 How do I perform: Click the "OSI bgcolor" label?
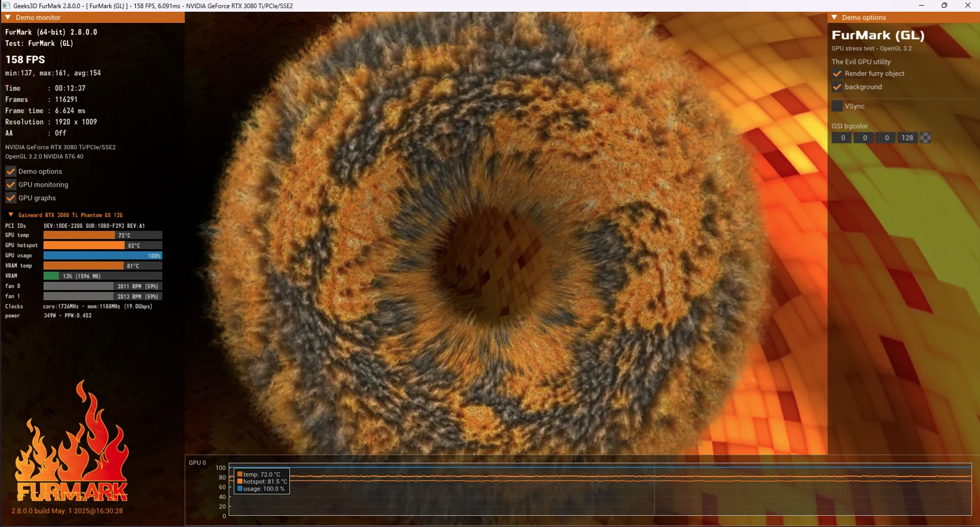[x=849, y=126]
